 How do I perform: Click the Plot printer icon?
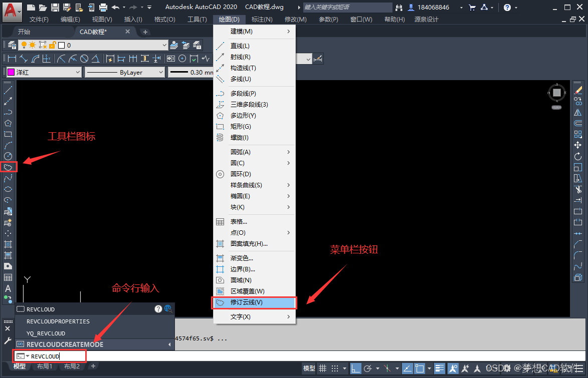pyautogui.click(x=103, y=7)
